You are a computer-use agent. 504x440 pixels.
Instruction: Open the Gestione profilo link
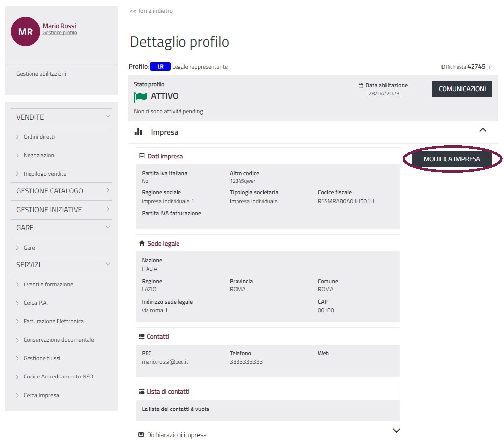pos(59,33)
